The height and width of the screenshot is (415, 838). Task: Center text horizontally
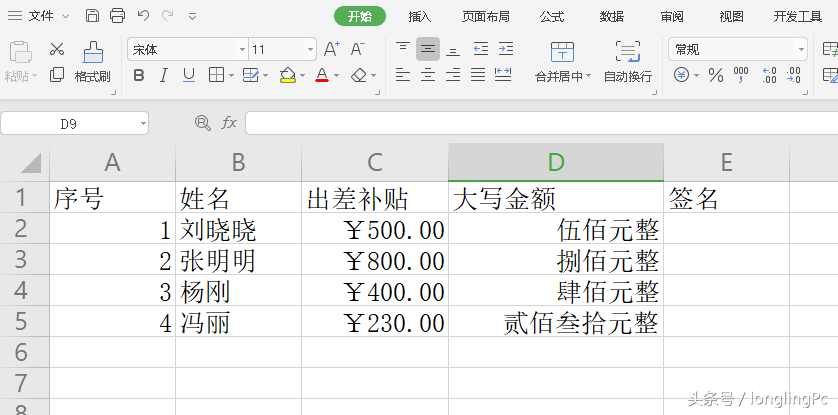click(428, 75)
